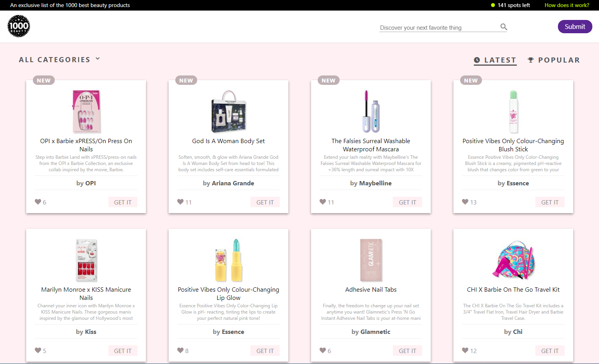The image size is (599, 364).
Task: Open the Essence blush stick image
Action: click(513, 112)
